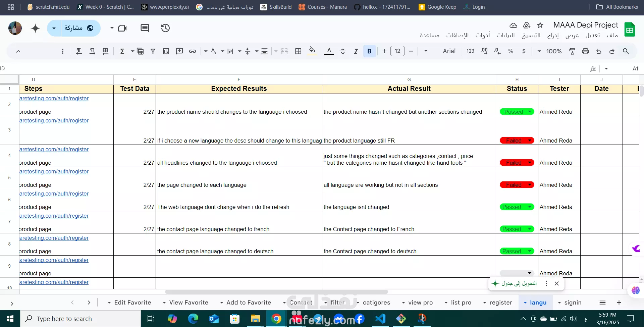Open the 123 more number formats button
Image resolution: width=644 pixels, height=327 pixels.
point(470,51)
